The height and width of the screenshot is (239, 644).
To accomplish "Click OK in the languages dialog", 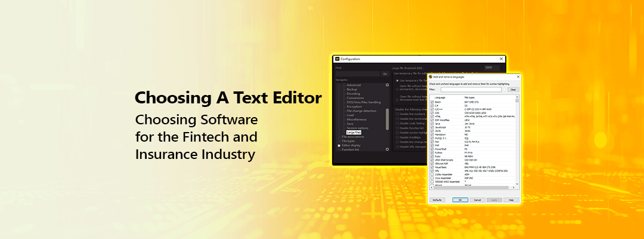I will coord(460,200).
